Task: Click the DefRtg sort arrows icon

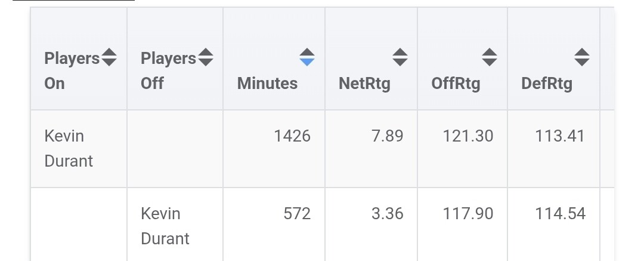Action: [x=582, y=57]
